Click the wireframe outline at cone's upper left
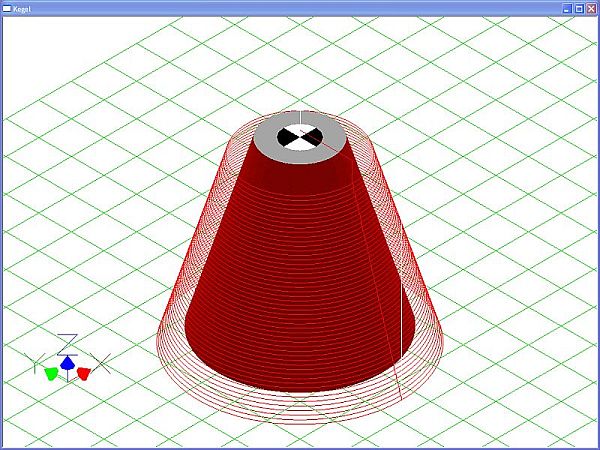This screenshot has height=450, width=600. [232, 160]
